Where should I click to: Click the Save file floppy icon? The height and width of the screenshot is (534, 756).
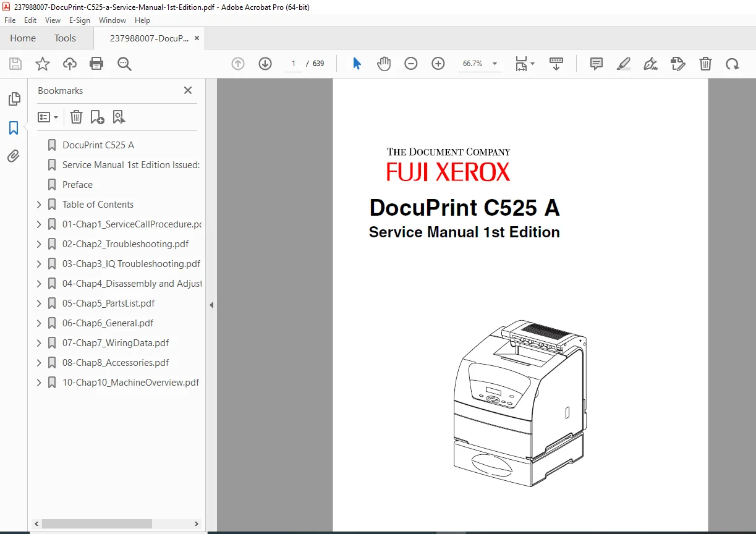coord(15,64)
